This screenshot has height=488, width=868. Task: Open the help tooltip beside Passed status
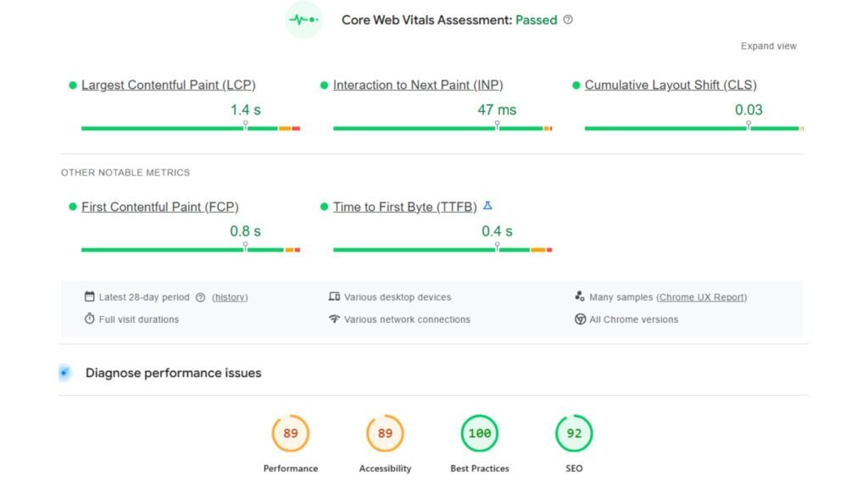[x=566, y=19]
